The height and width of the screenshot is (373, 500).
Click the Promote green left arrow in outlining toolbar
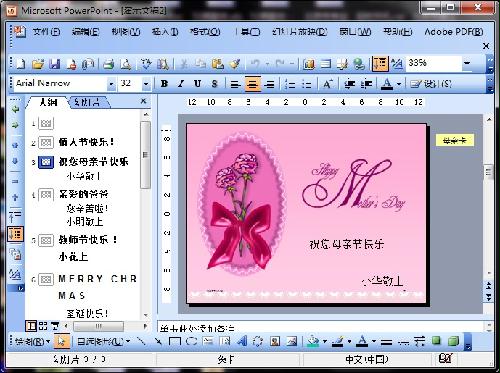point(15,109)
